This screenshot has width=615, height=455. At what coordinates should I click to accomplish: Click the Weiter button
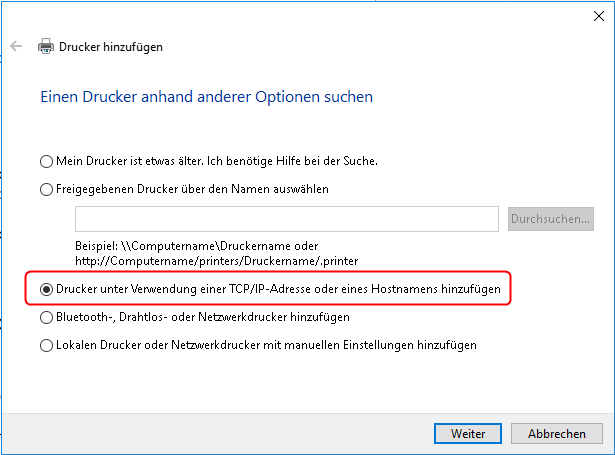[x=468, y=434]
